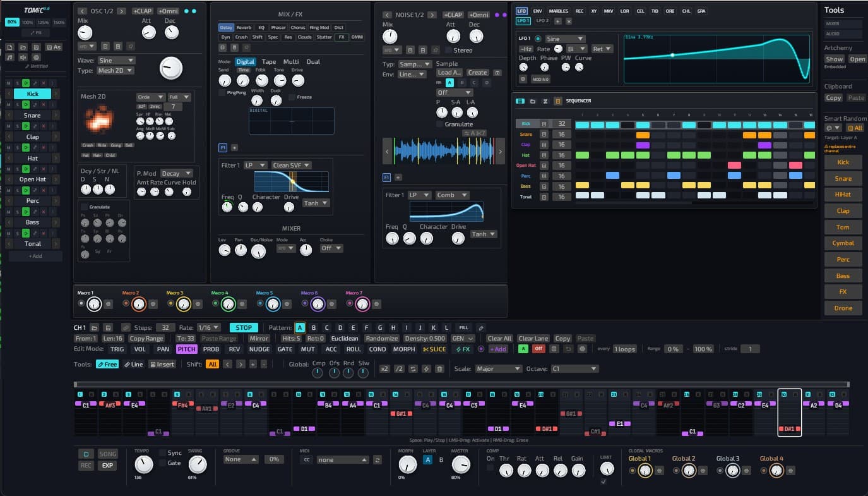Click the next arrow beside Kick channel
This screenshot has width=868, height=496.
[x=56, y=94]
